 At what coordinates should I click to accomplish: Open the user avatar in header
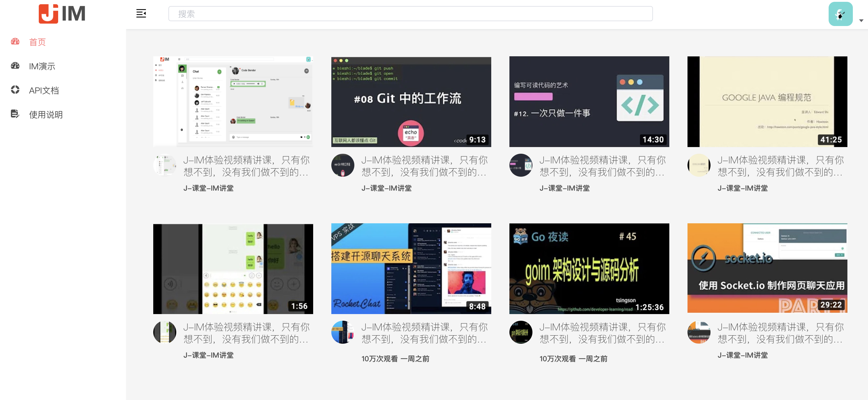coord(840,14)
